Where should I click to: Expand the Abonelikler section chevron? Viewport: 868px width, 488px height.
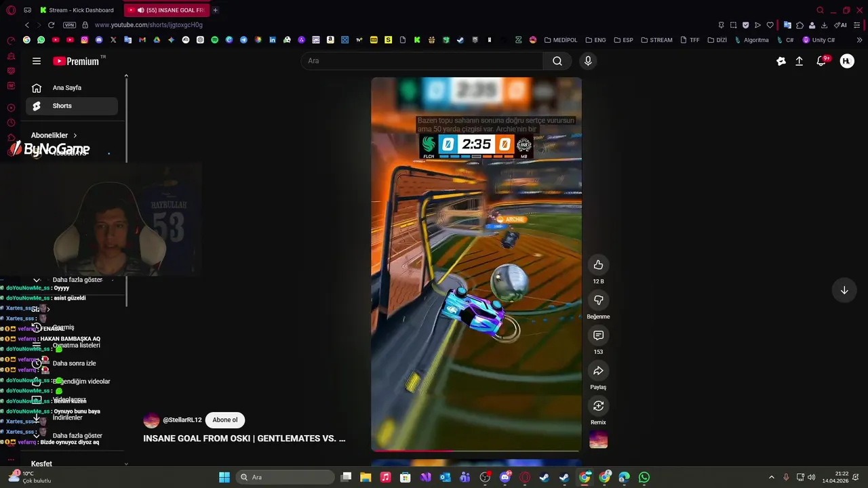point(75,136)
